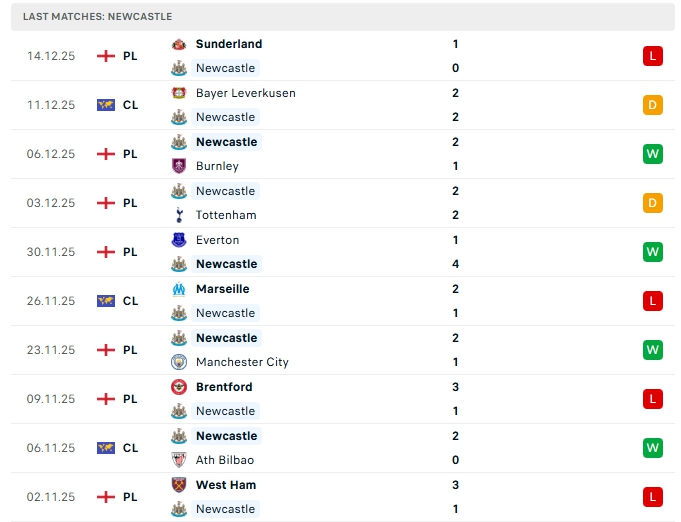Click the Last Matches: Newcastle header

(98, 17)
